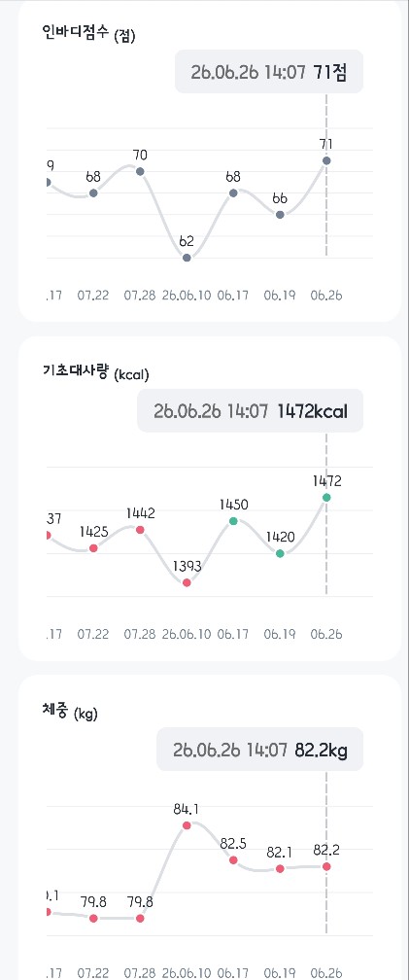
Task: Select the 1472 kcal data point
Action: pos(326,498)
